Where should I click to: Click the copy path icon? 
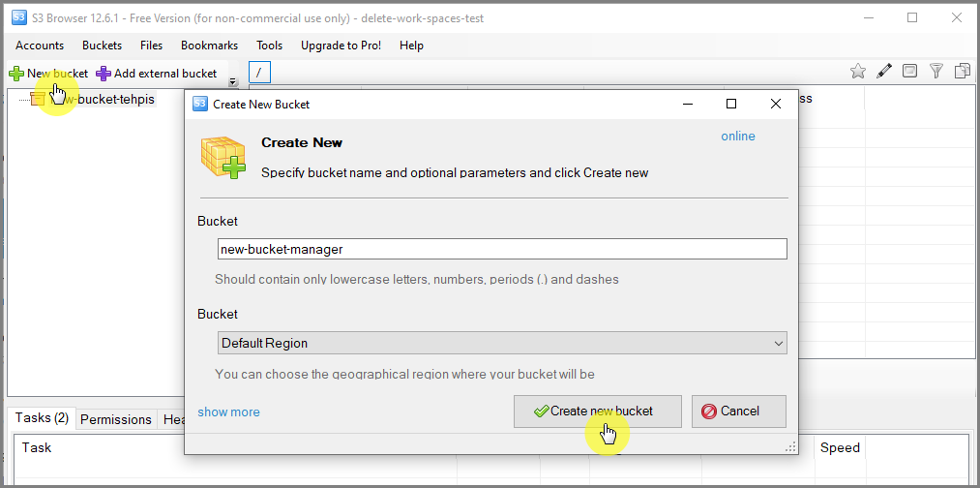click(x=963, y=72)
